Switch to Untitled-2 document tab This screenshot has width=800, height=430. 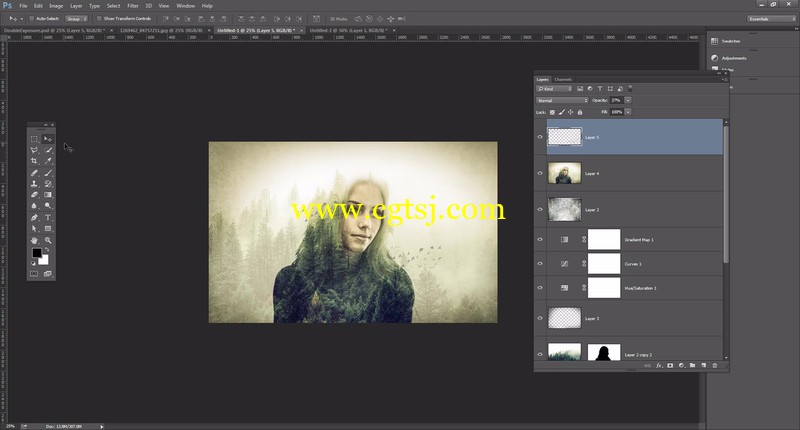pos(348,31)
